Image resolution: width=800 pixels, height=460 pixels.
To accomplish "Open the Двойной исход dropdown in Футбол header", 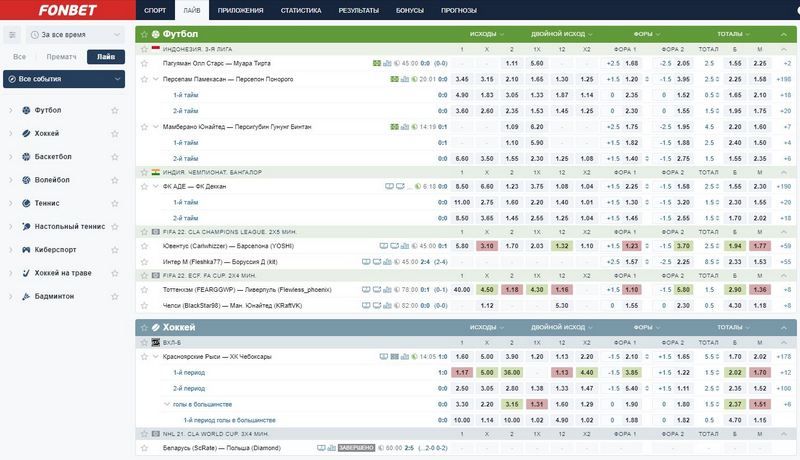I will (561, 34).
